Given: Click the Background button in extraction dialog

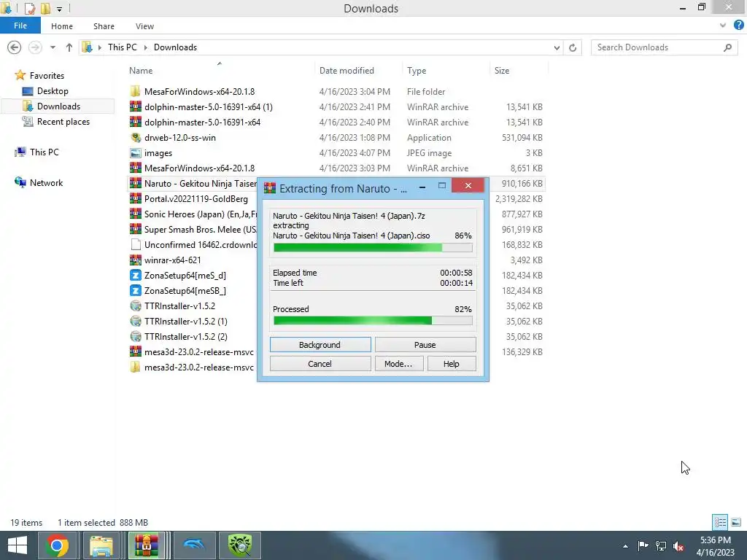Looking at the screenshot, I should point(320,345).
